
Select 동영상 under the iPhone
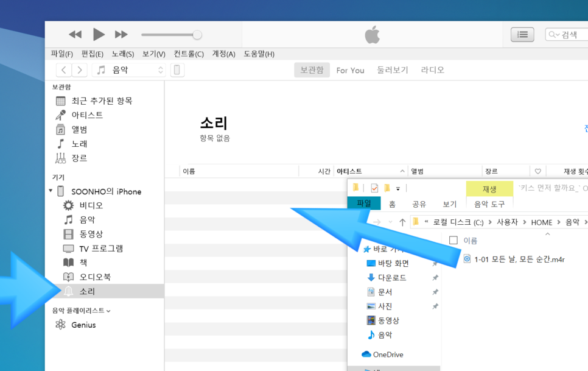pyautogui.click(x=91, y=234)
